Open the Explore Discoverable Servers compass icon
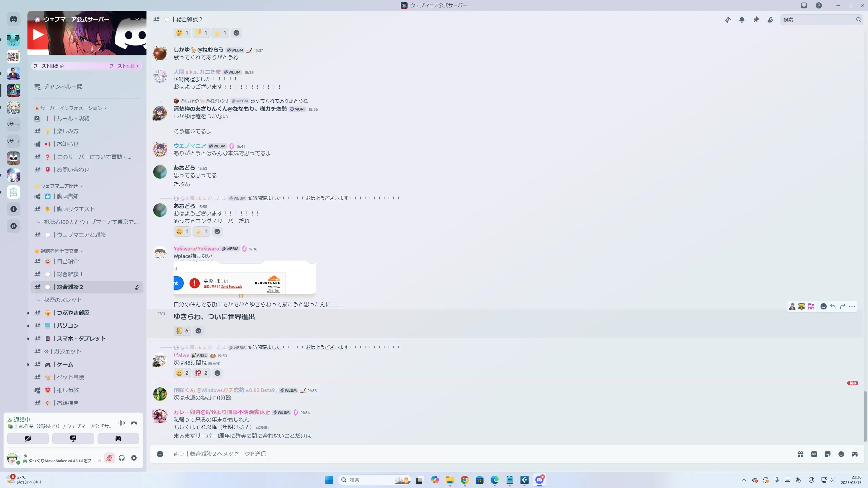868x488 pixels. point(14,226)
